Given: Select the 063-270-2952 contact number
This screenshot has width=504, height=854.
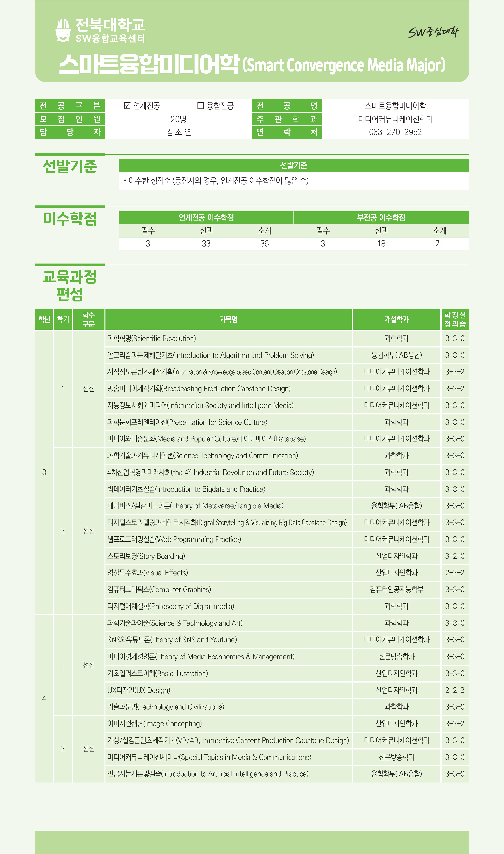Looking at the screenshot, I should [395, 132].
